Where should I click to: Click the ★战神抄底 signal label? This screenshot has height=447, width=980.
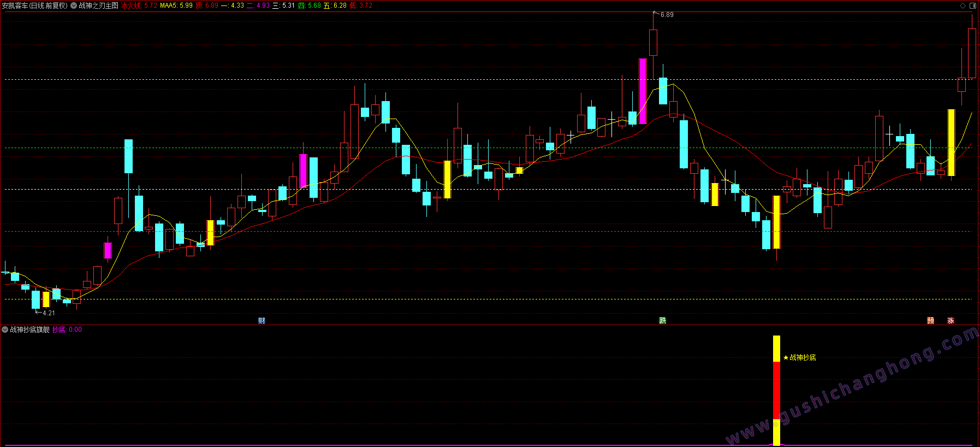(x=800, y=357)
